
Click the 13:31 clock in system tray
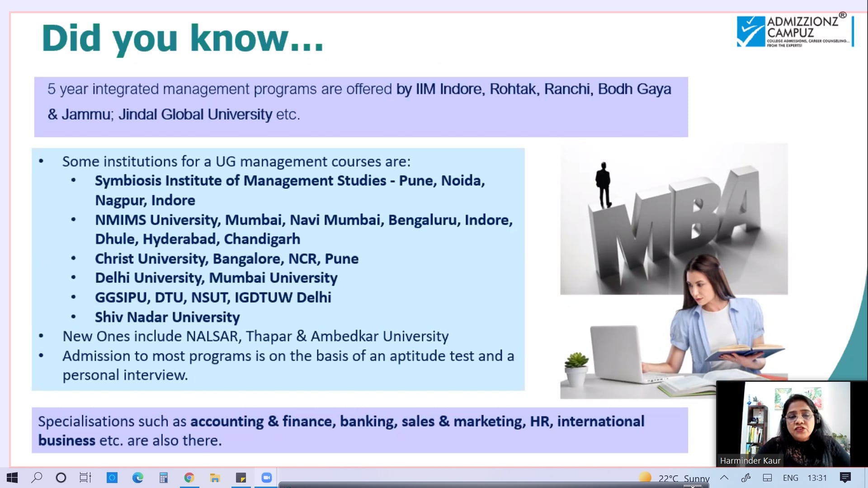817,478
